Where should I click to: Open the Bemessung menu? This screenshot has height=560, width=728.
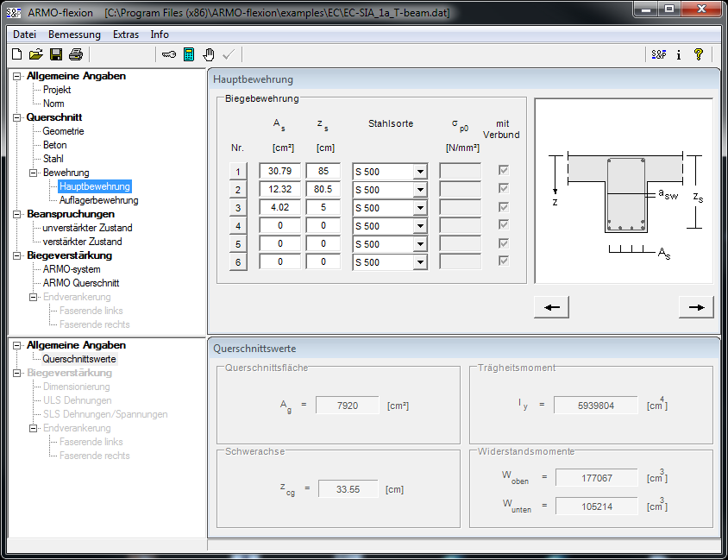pyautogui.click(x=74, y=35)
